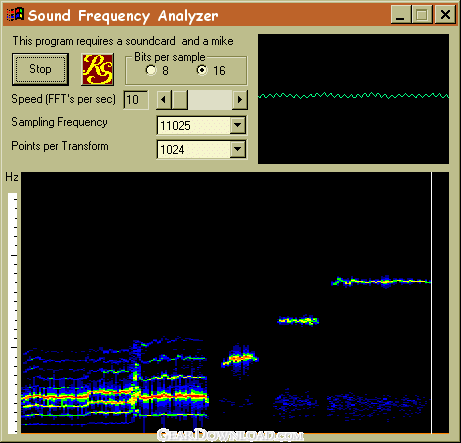Click the application icon in title bar
The height and width of the screenshot is (443, 461).
point(15,14)
